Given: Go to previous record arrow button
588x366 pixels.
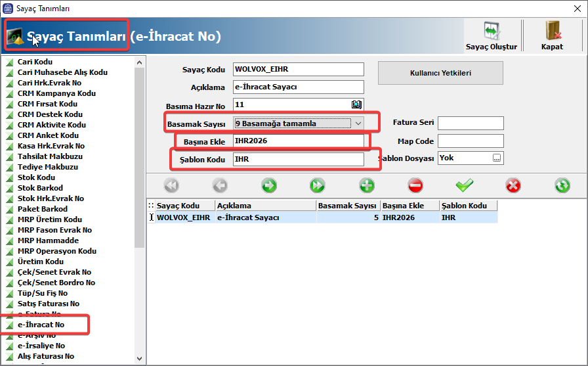Looking at the screenshot, I should point(220,186).
